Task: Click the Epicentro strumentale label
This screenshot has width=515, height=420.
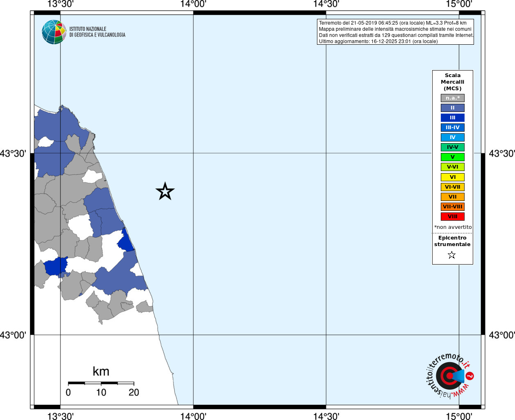Action: [452, 241]
